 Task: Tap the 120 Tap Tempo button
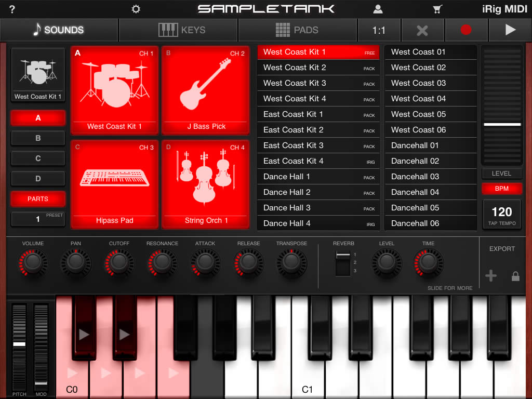501,215
